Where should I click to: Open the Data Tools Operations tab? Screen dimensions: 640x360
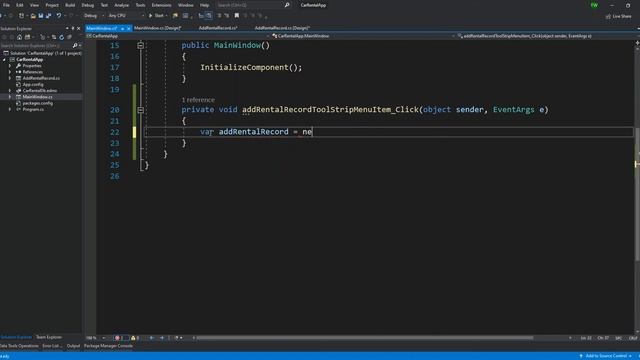pos(19,346)
